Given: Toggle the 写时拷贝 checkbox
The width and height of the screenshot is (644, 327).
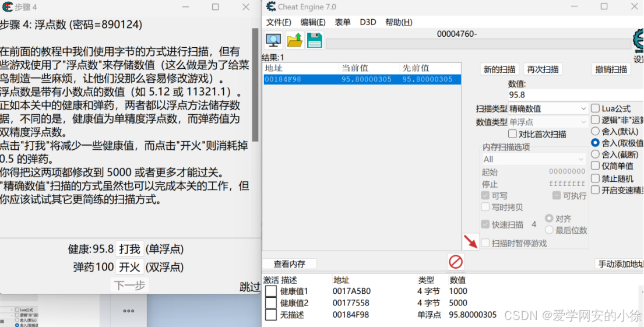Looking at the screenshot, I should click(485, 208).
